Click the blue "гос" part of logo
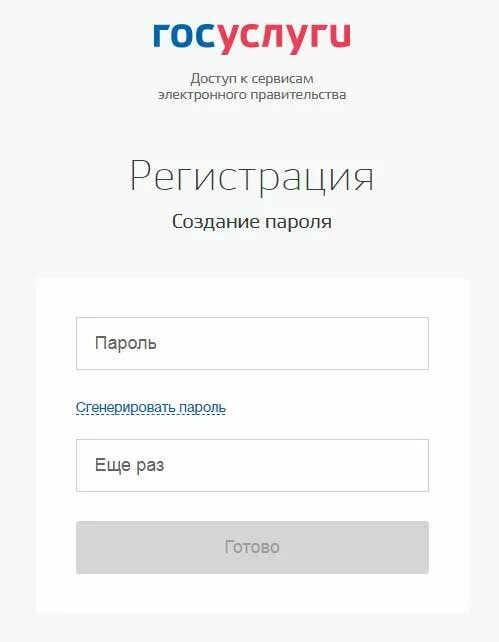Screen dimensions: 499x642 [184, 36]
